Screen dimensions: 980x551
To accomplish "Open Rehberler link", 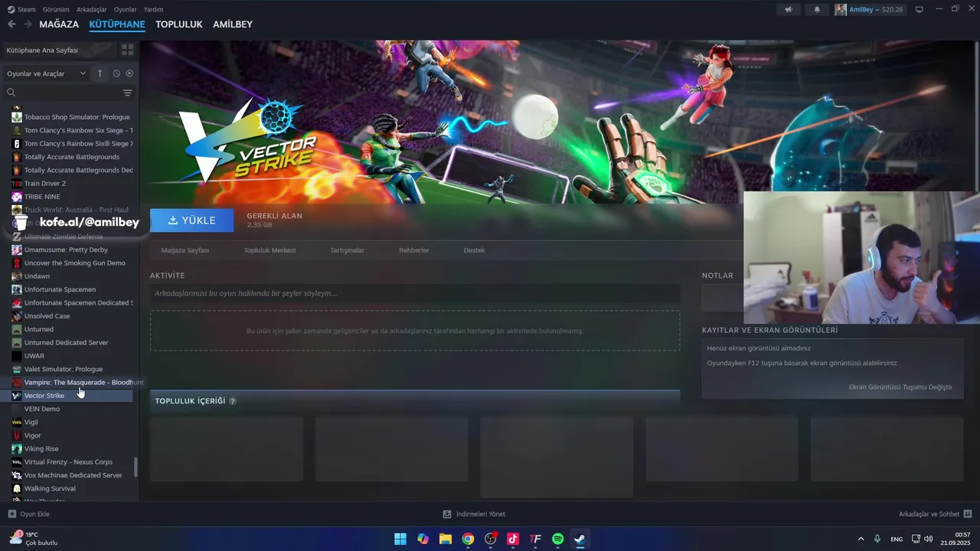I will pyautogui.click(x=413, y=250).
